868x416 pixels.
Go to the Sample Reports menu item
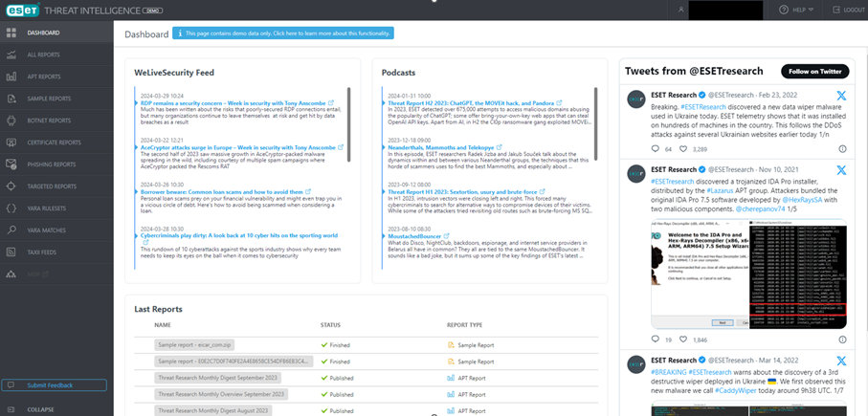click(x=49, y=99)
